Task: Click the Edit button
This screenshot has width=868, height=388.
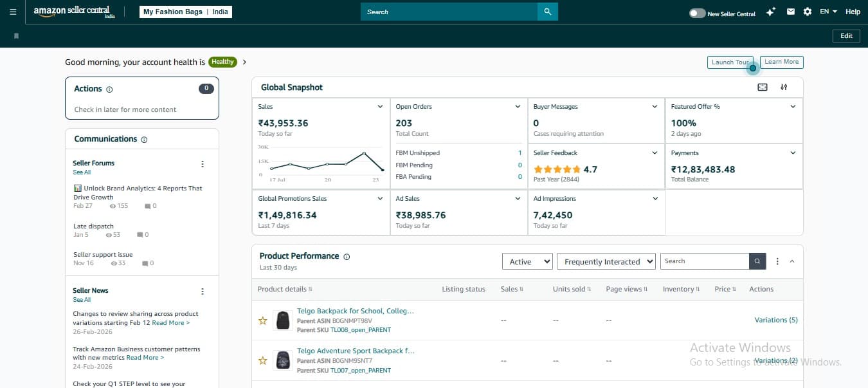Action: [x=846, y=36]
